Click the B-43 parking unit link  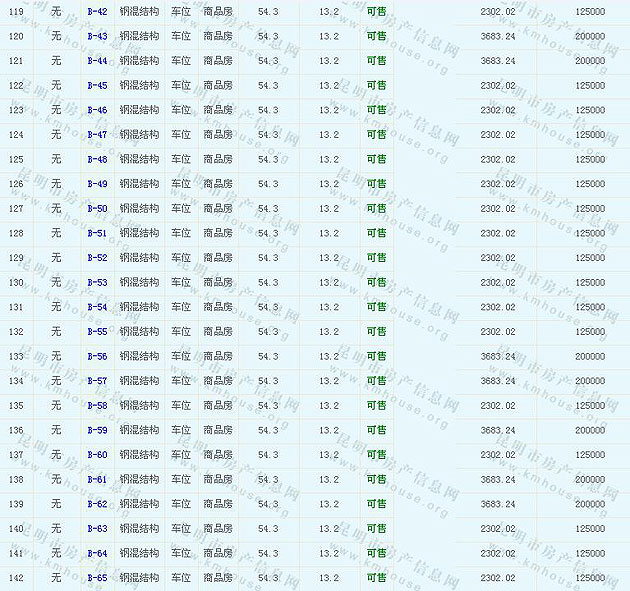point(97,36)
